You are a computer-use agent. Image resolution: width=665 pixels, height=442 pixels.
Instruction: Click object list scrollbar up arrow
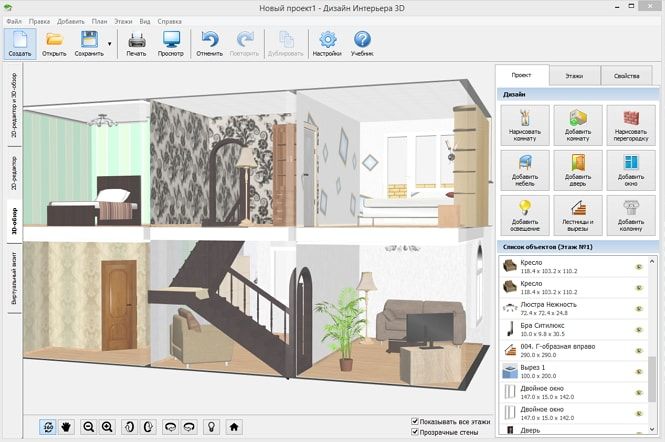pyautogui.click(x=653, y=261)
